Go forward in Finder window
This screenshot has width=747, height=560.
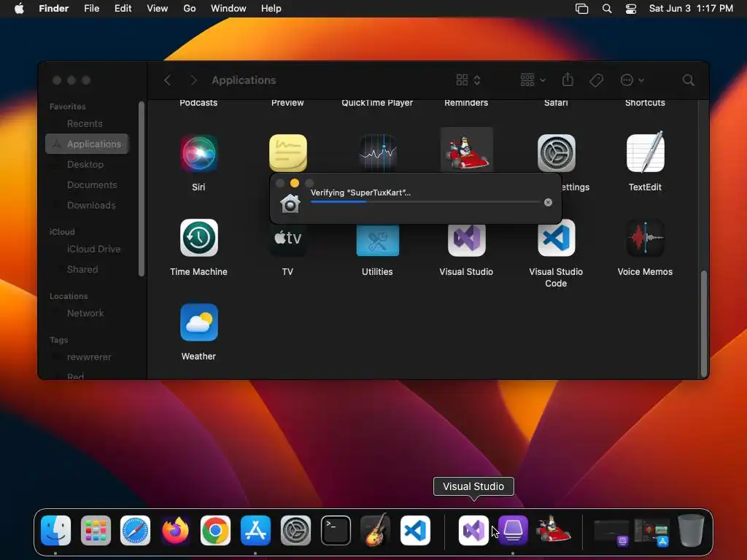coord(193,80)
